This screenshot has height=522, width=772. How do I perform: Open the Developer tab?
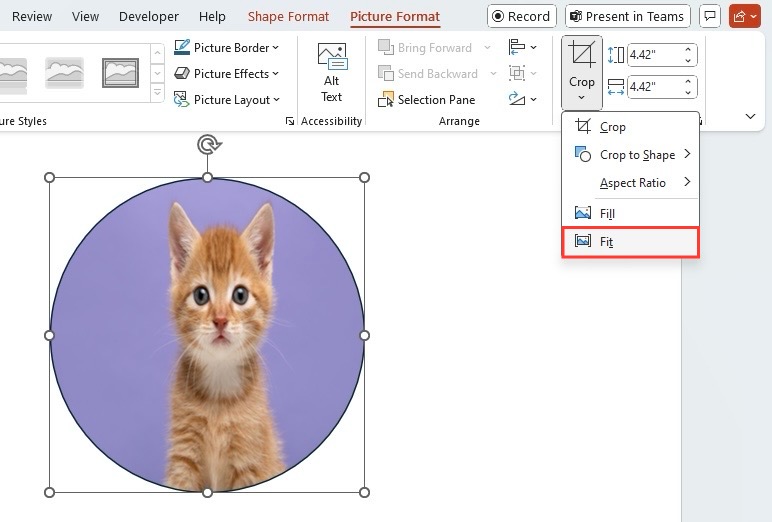pyautogui.click(x=149, y=17)
